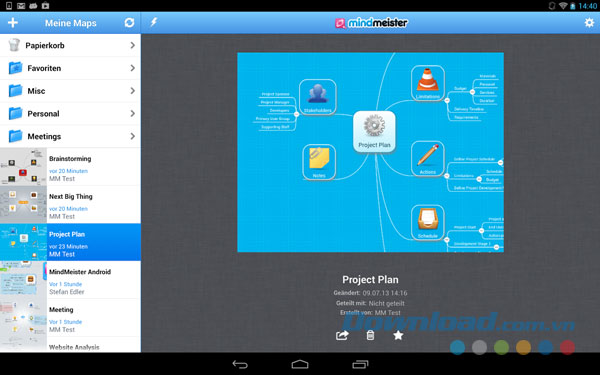Select the Project Plan list thumbnail
The image size is (600, 375).
(23, 242)
